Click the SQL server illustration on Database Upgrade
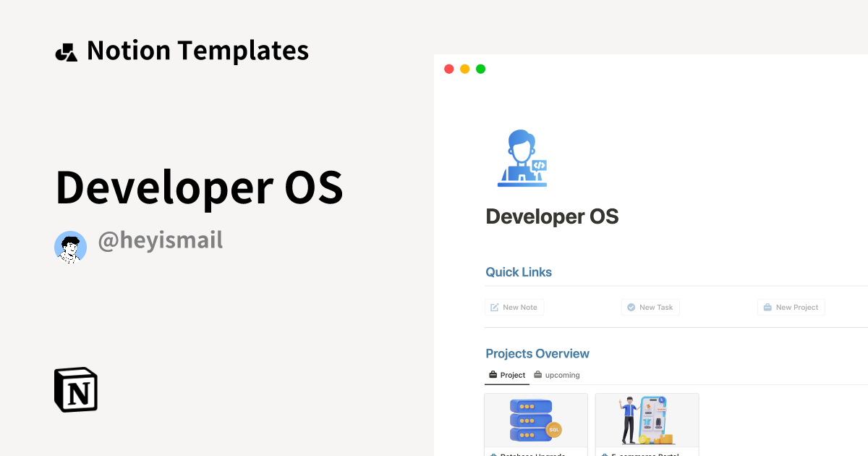This screenshot has height=456, width=868. coord(535,420)
